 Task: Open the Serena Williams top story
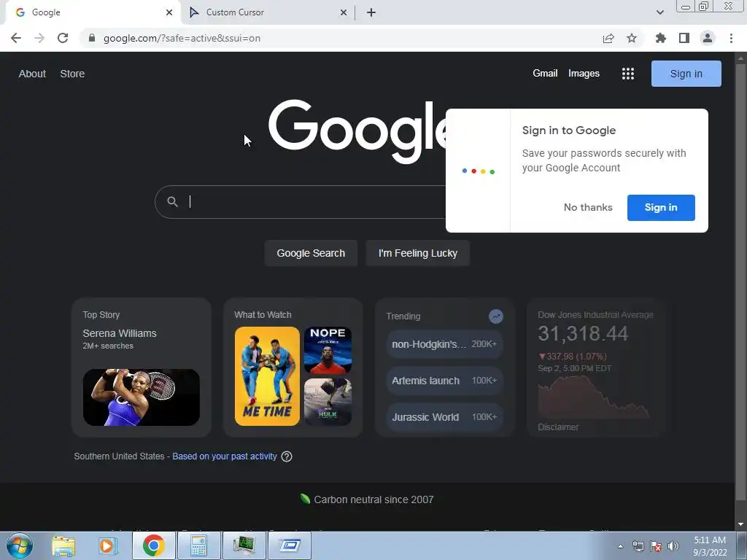[x=120, y=333]
